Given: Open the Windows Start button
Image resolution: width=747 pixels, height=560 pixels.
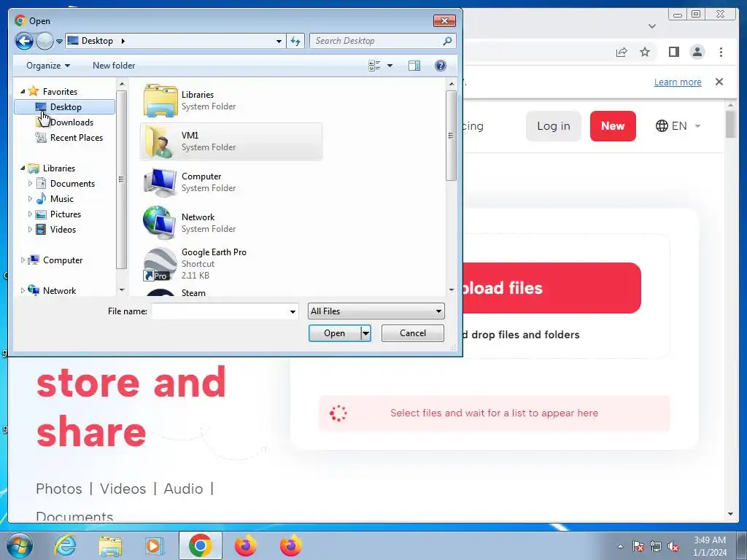Looking at the screenshot, I should click(20, 545).
